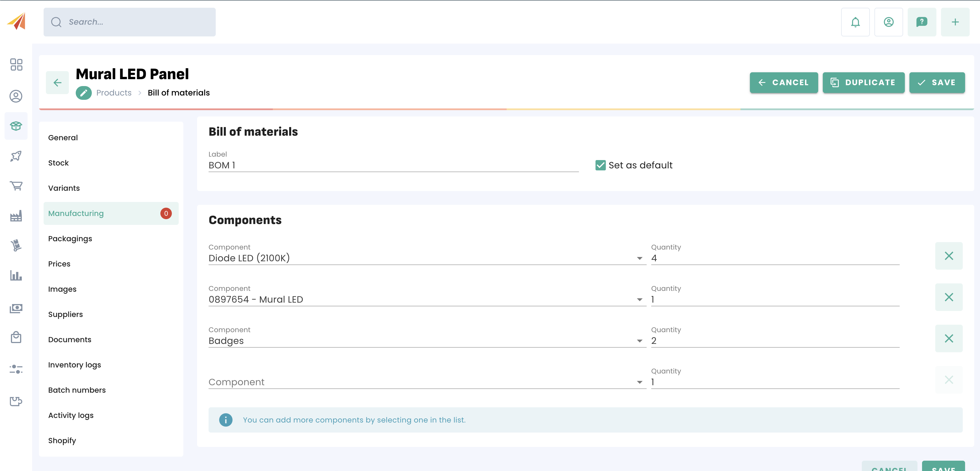Select the Packagings menu item
Screen dimensions: 980x471
(x=70, y=239)
